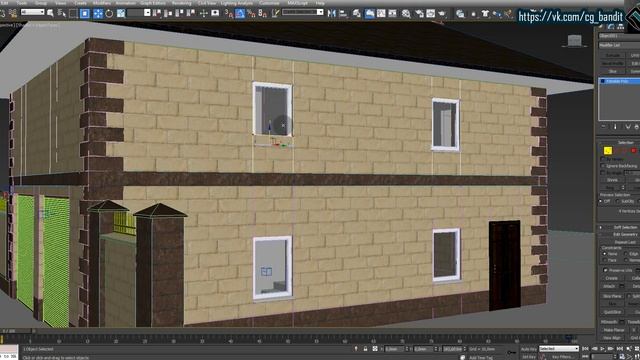Viewport: 640px width, 360px height.
Task: Click the Go to Start playback button
Action: pyautogui.click(x=585, y=349)
